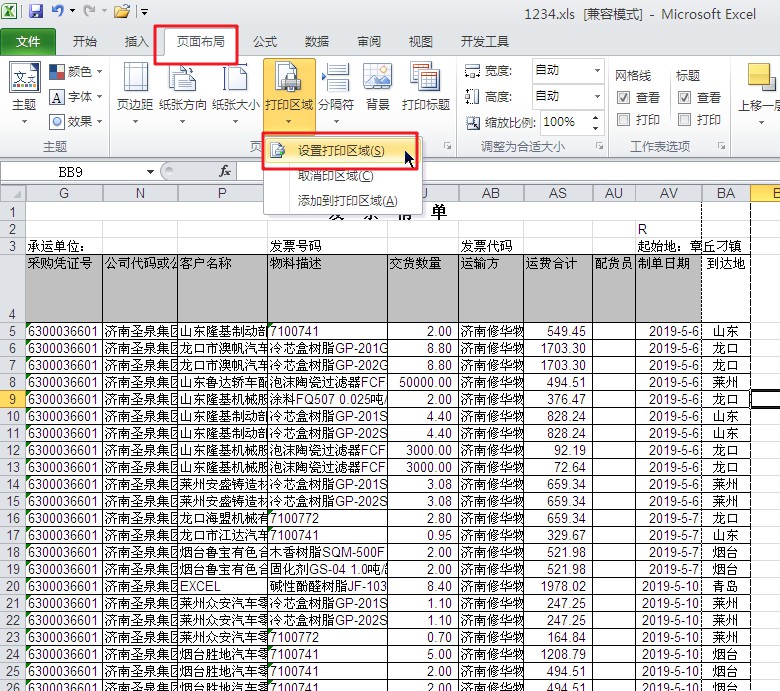The image size is (780, 691).
Task: Open the File (文件) tab
Action: coord(28,41)
